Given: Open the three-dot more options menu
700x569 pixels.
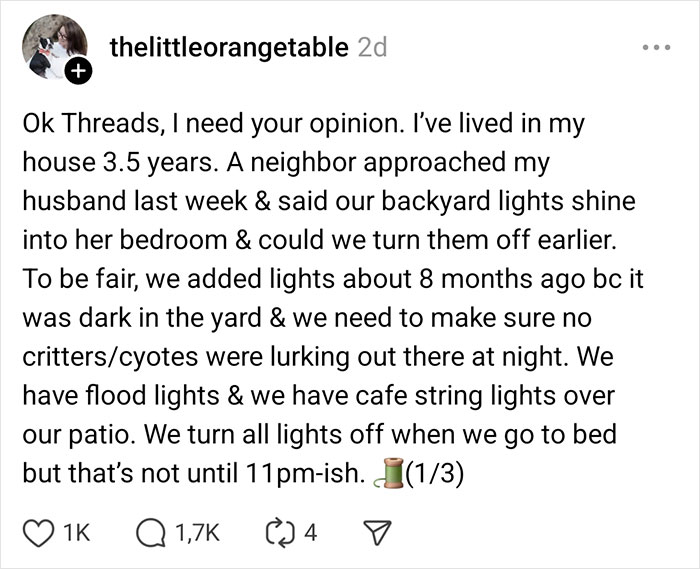Looking at the screenshot, I should 656,47.
